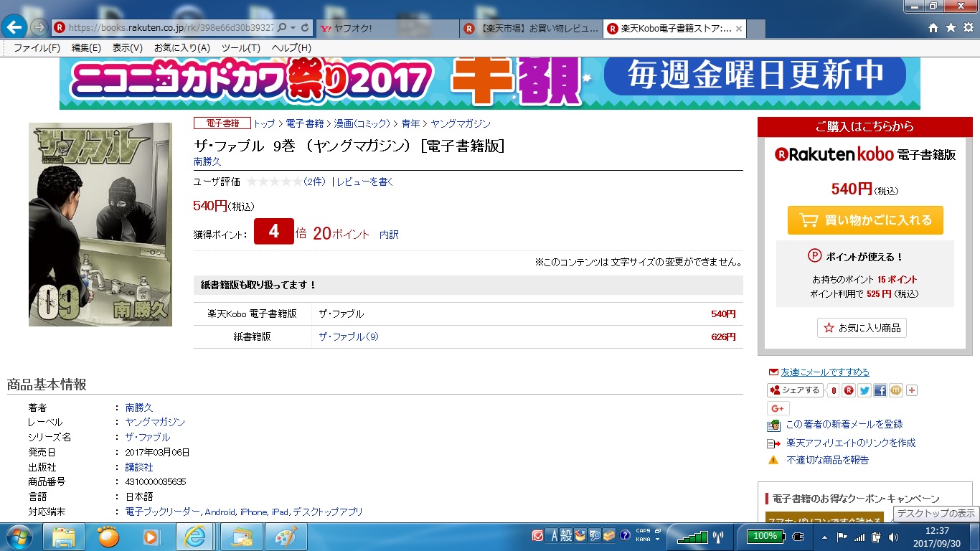
Task: Open ヘルプ(H) menu
Action: [291, 48]
